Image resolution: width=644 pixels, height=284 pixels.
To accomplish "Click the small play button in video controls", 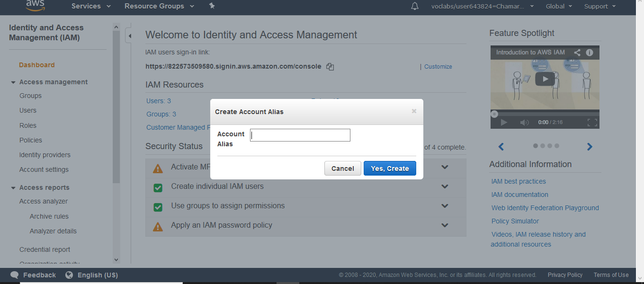I will pos(504,122).
